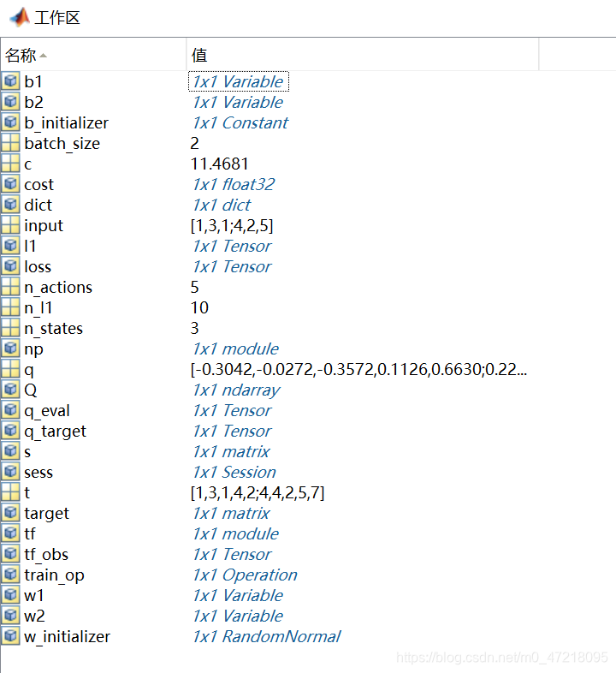Screen dimensions: 616x673
Task: Click the object icon beside uppercase Q
Action: (10, 390)
